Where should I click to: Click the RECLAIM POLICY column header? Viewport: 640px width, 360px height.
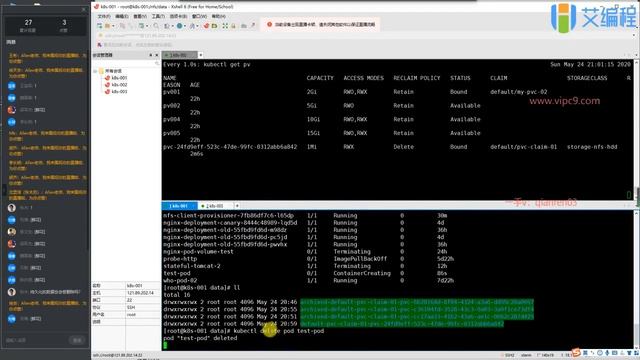(417, 78)
